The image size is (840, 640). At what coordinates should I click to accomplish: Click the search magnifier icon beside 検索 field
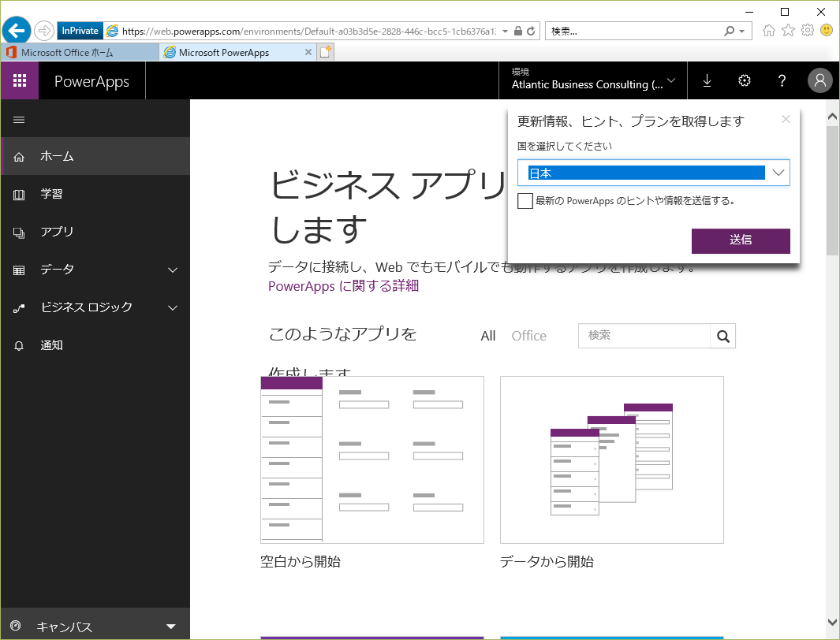pyautogui.click(x=722, y=336)
